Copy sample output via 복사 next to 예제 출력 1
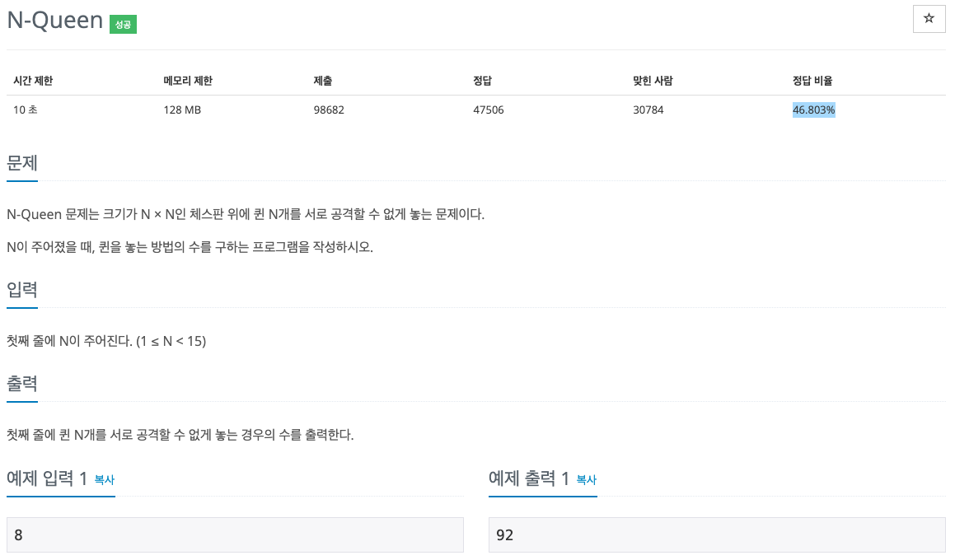Image resolution: width=955 pixels, height=560 pixels. click(x=586, y=479)
